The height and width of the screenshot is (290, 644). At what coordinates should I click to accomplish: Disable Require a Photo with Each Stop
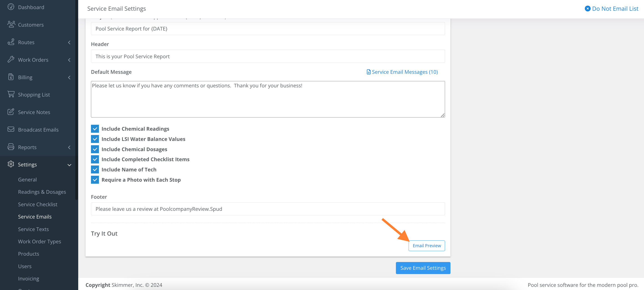[x=95, y=180]
